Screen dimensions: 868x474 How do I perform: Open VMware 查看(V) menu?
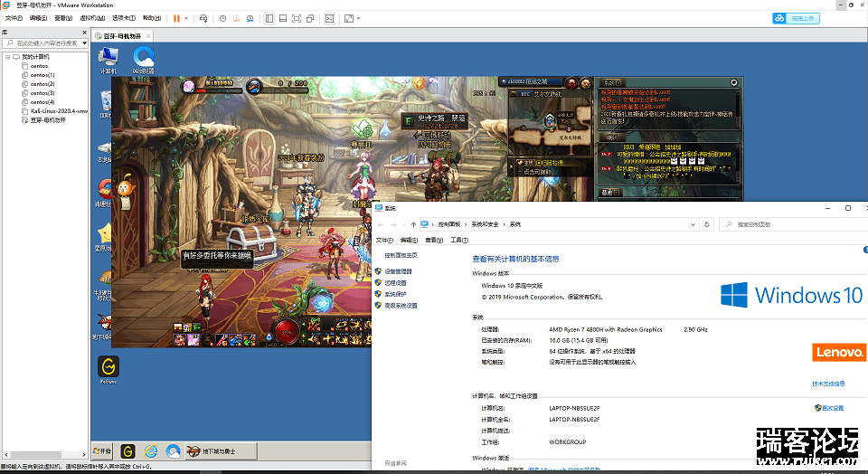[63, 18]
